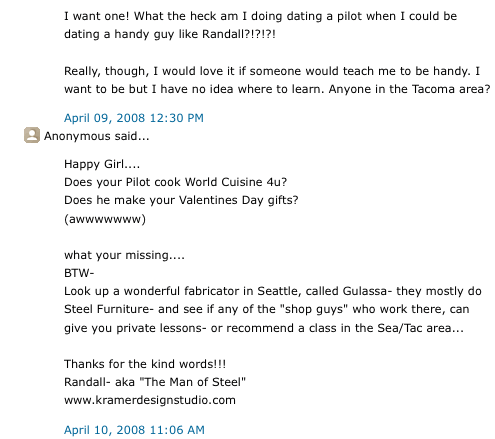Click the "BTW-" line in the comment
Viewport: 495px width, 439px height.
[x=79, y=273]
